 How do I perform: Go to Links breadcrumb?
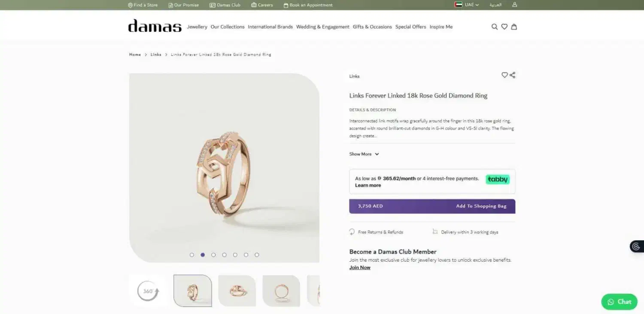pos(156,54)
